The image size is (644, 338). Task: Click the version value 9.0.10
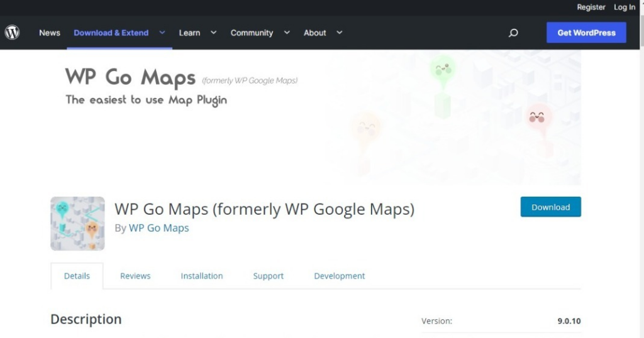(x=569, y=321)
